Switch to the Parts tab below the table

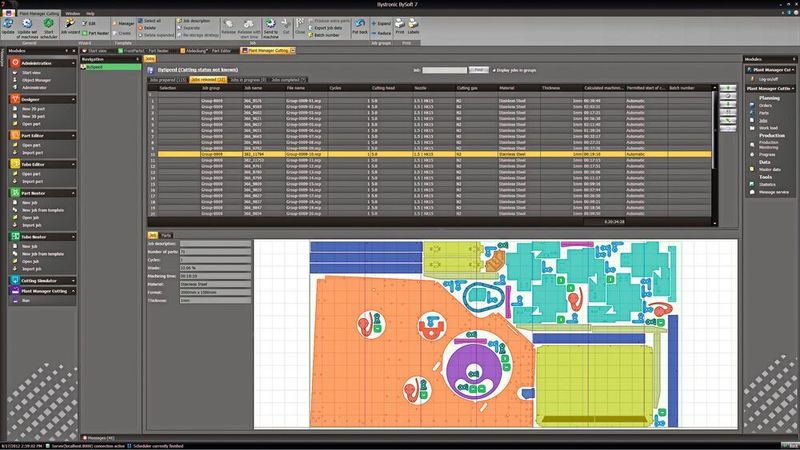click(x=166, y=235)
